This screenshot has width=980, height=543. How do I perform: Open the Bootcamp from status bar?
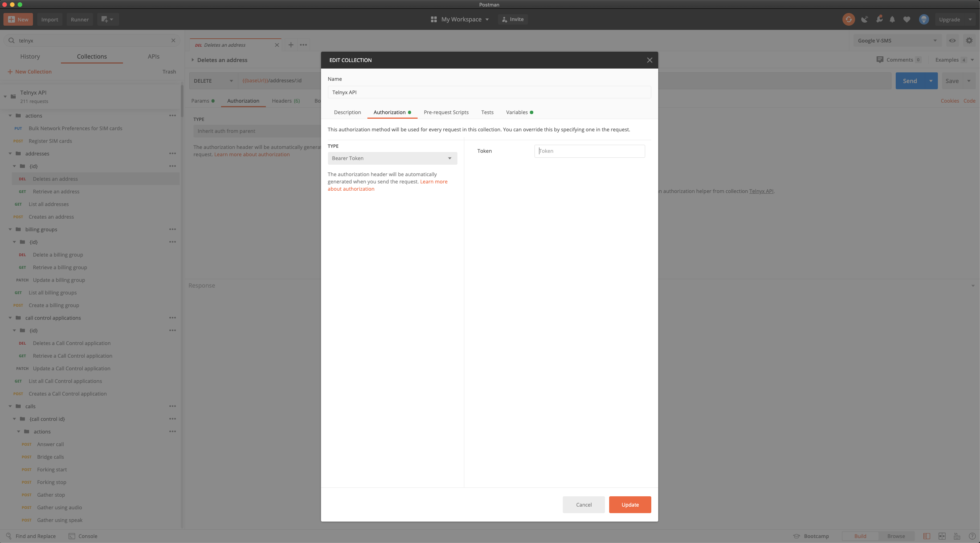[x=811, y=536]
